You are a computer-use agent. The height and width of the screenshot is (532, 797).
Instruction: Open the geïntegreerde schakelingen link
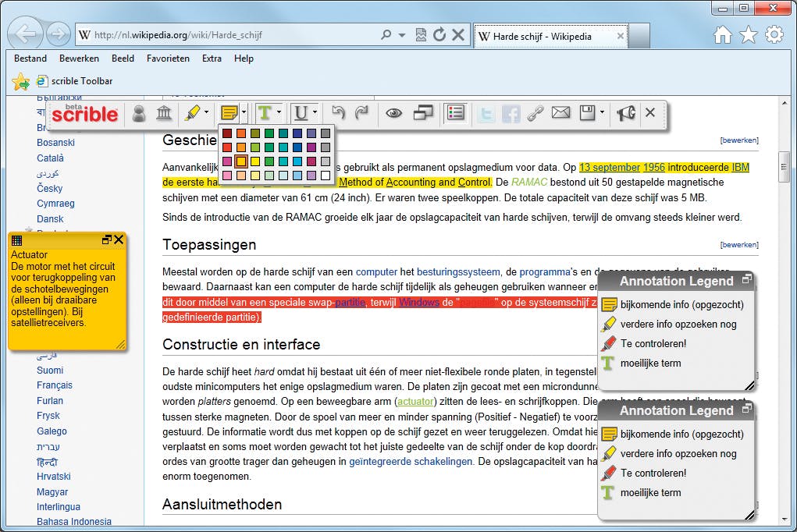coord(411,461)
